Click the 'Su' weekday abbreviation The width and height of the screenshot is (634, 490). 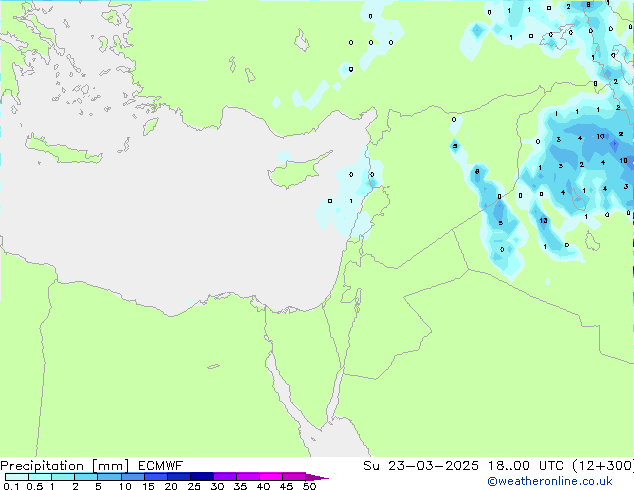(x=371, y=466)
